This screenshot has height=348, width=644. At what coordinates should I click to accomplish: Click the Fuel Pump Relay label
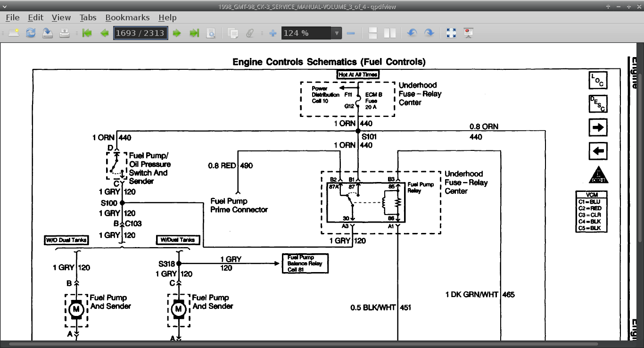click(421, 187)
